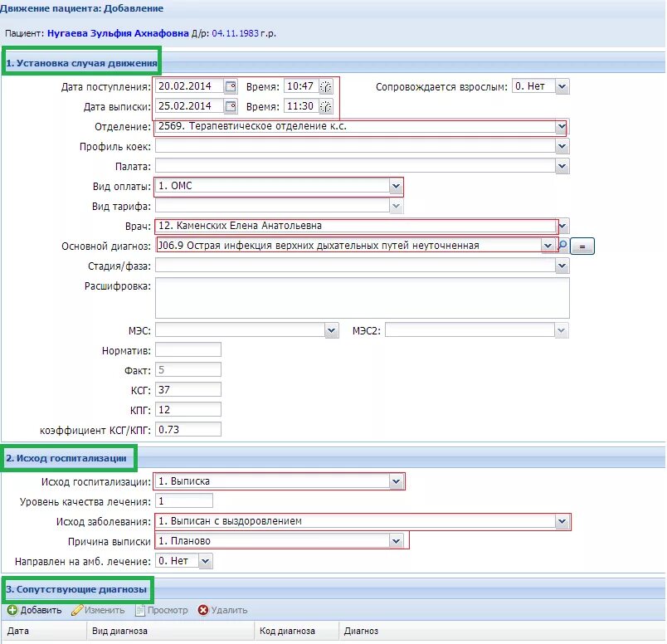
Task: Click birth date 04.11.1983 text
Action: (x=236, y=33)
